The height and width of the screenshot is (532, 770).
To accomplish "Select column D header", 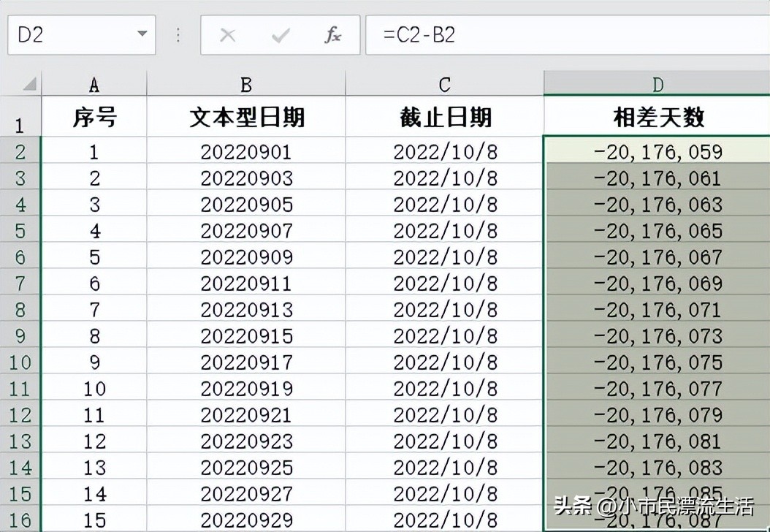I will pos(657,83).
